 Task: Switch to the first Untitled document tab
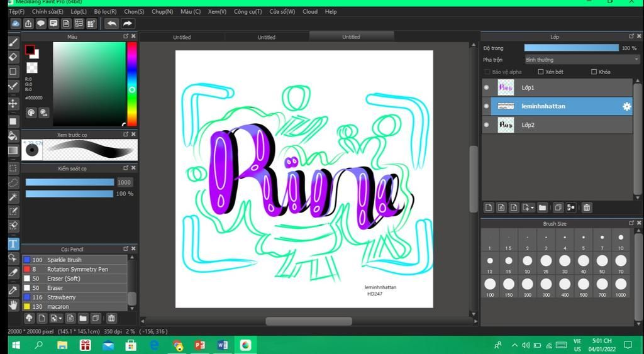tap(182, 37)
